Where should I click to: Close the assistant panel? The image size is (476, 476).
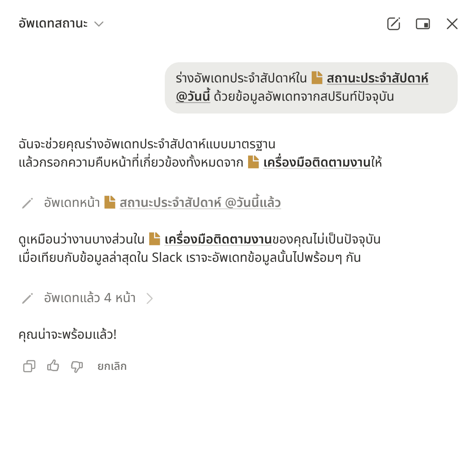click(x=452, y=24)
